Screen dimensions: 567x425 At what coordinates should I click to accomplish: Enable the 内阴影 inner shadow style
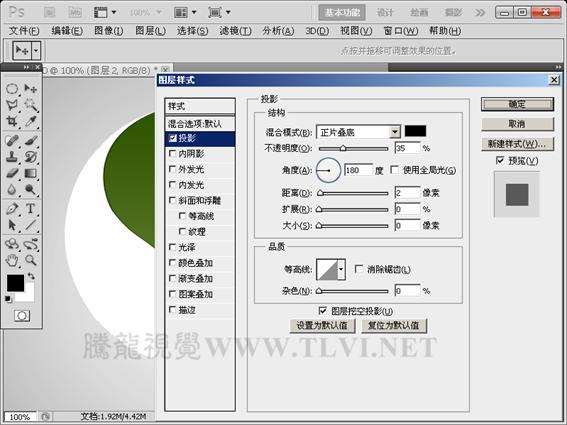tap(172, 153)
